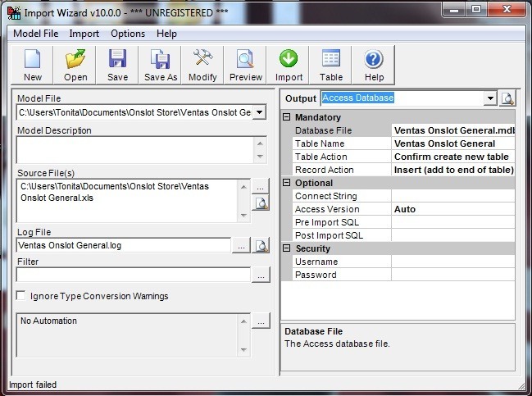This screenshot has height=396, width=532.
Task: Open the automation ellipsis button
Action: [x=261, y=321]
